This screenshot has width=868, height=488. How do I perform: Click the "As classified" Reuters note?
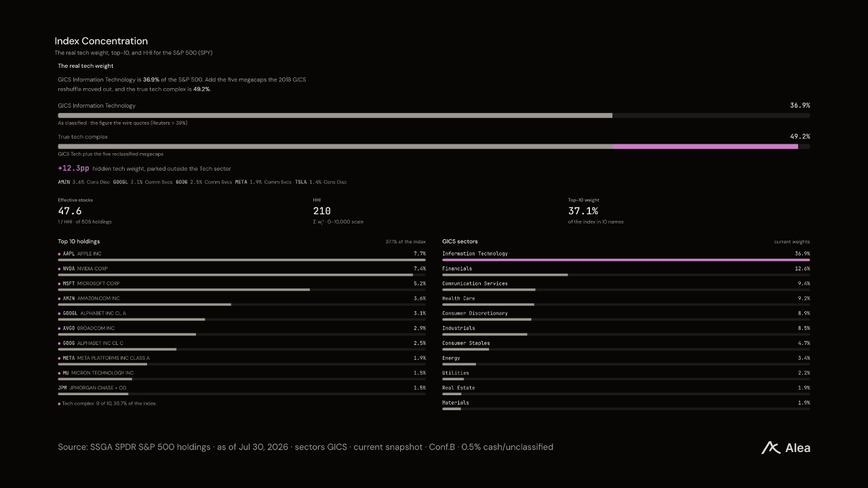tap(123, 123)
